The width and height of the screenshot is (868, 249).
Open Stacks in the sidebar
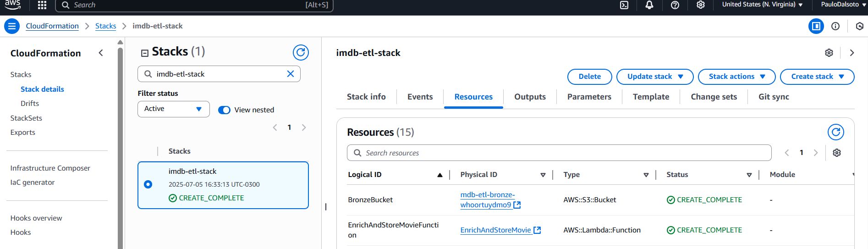pos(21,75)
